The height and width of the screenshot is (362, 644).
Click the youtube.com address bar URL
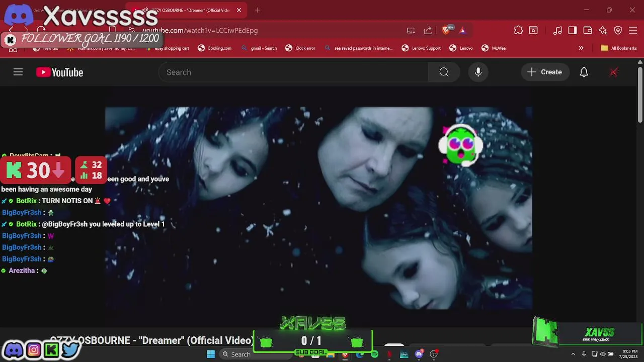pos(200,30)
